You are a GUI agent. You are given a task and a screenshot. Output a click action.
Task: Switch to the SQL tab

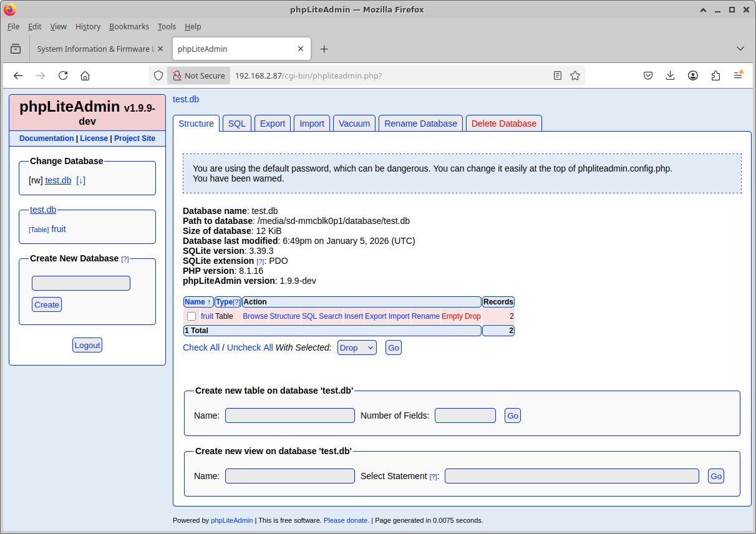click(236, 124)
